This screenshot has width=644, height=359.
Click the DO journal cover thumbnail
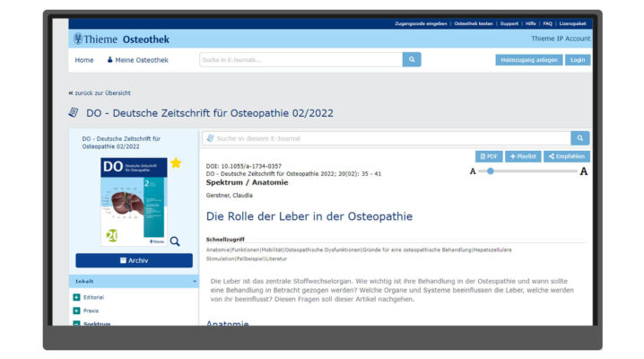click(134, 202)
